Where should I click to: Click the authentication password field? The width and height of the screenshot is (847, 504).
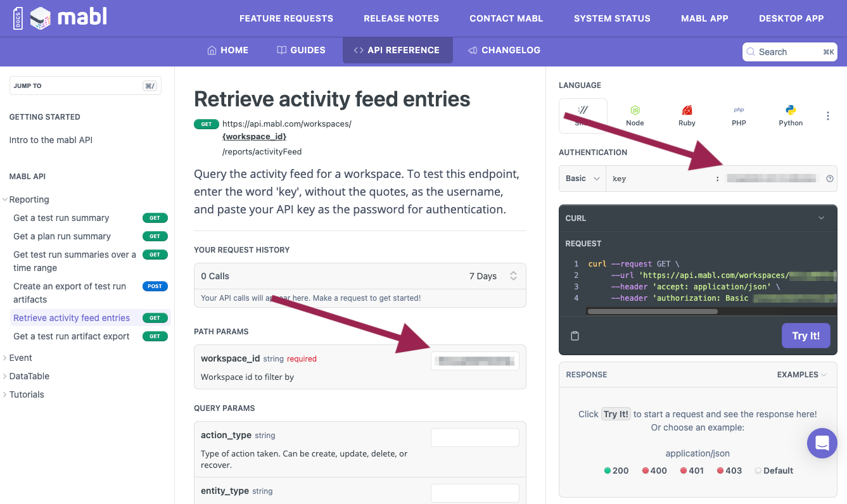click(x=772, y=179)
